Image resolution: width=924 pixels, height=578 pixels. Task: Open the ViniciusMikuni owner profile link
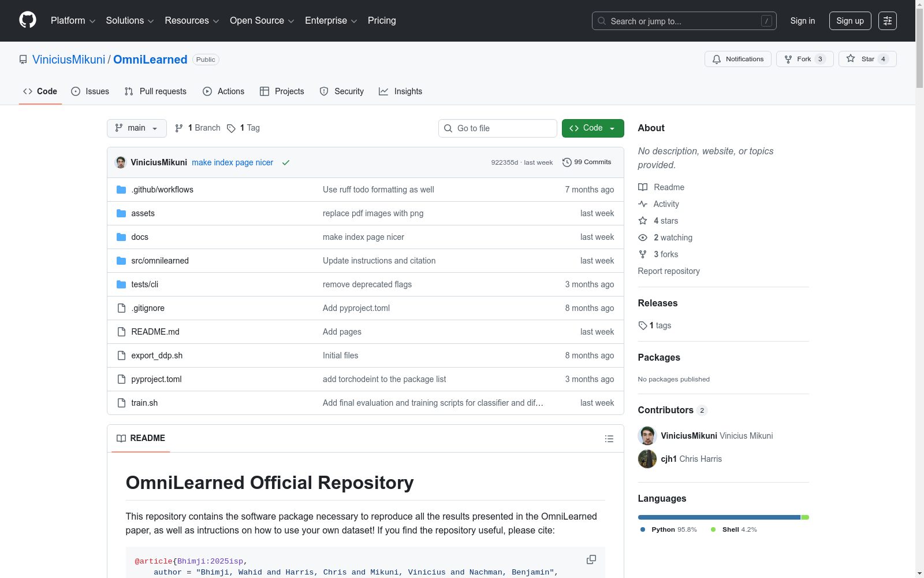[69, 60]
